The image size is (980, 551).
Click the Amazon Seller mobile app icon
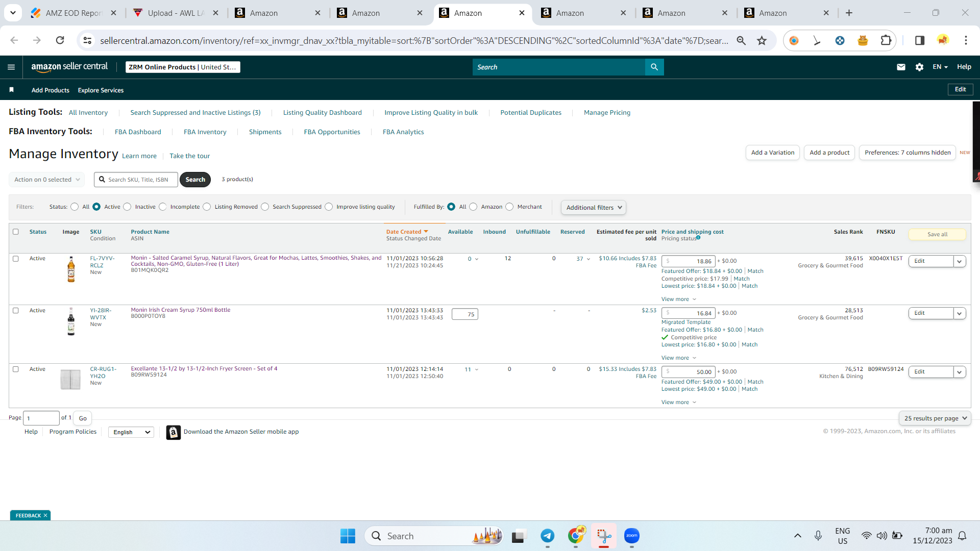coord(173,432)
